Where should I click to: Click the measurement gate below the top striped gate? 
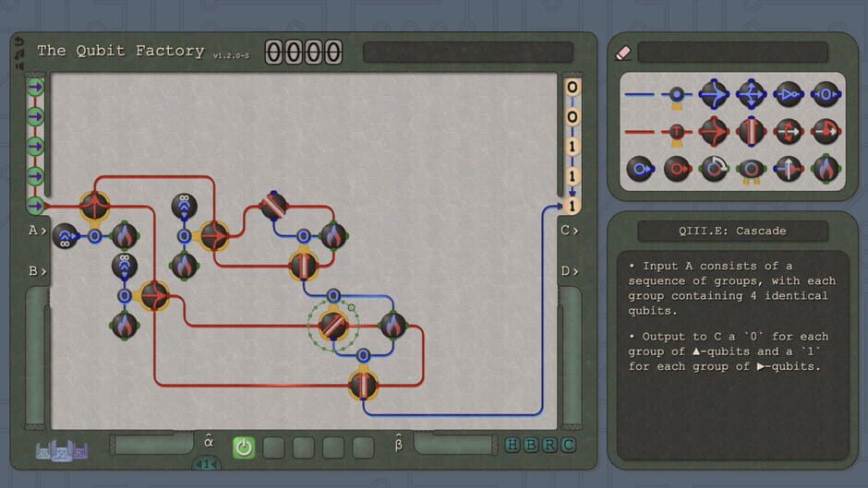(304, 265)
